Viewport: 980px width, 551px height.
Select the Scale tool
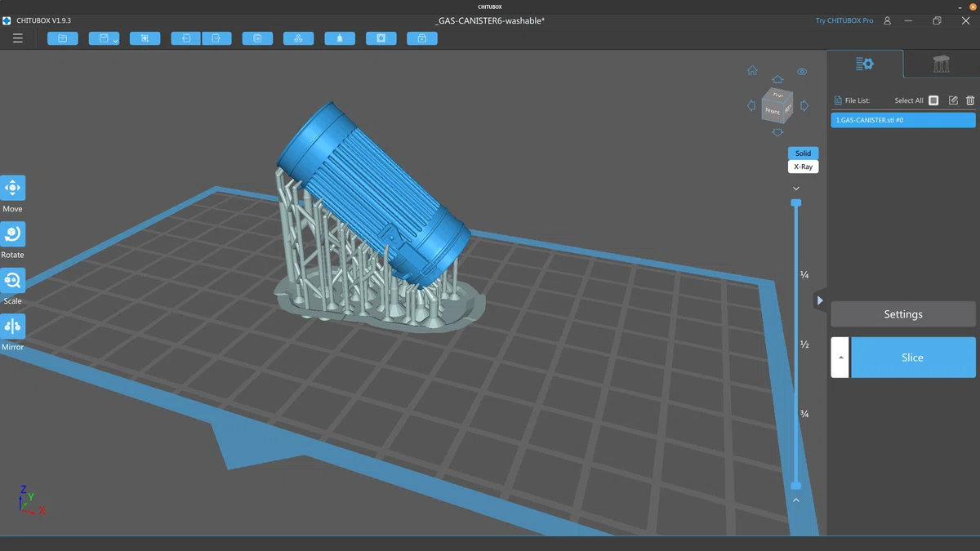click(x=12, y=280)
